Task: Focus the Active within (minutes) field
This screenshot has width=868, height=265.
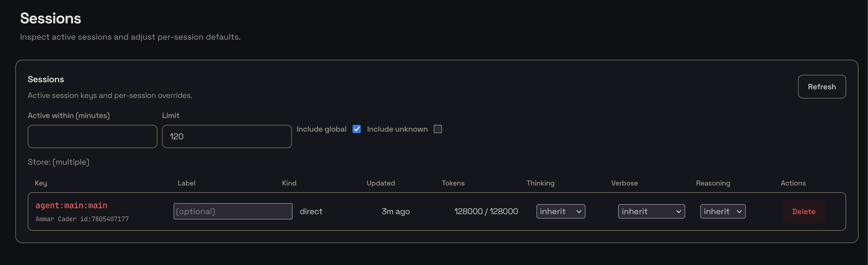Action: [92, 136]
